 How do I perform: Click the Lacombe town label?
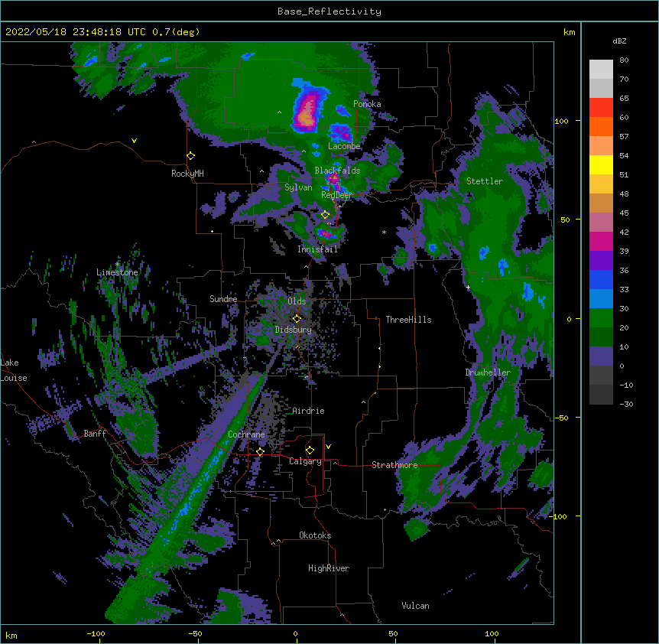tap(344, 146)
